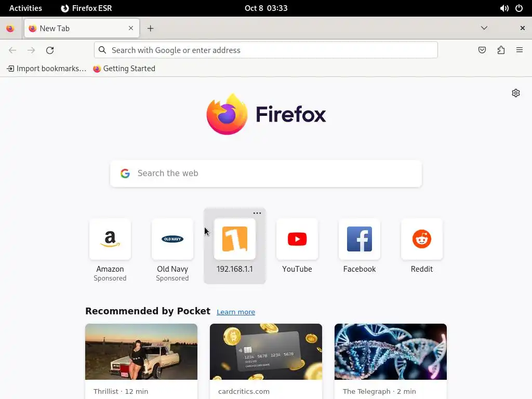Focus the address bar search field
This screenshot has width=532, height=399.
point(266,50)
